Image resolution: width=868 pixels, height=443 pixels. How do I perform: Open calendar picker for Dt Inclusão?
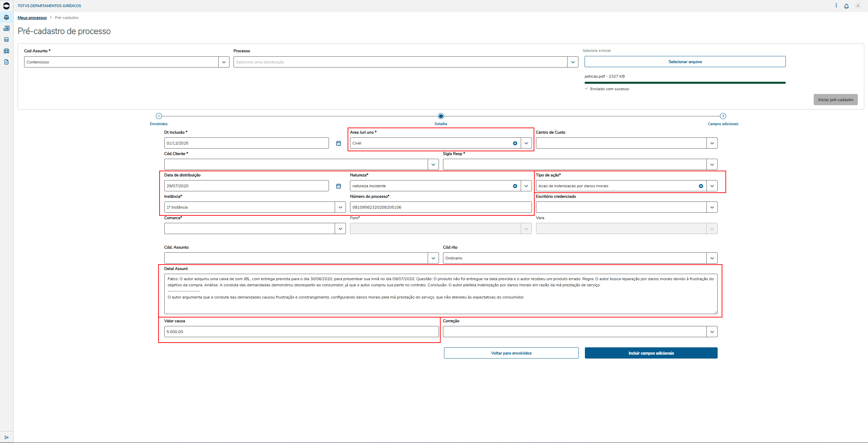click(x=338, y=143)
